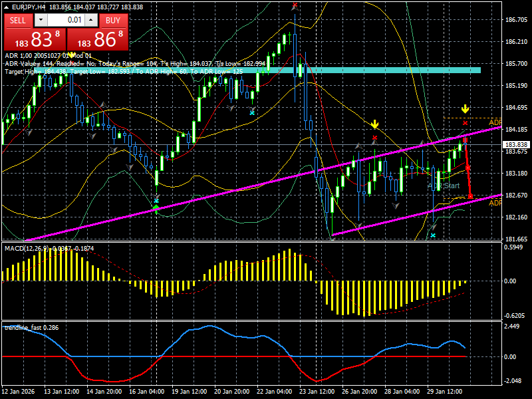532x399 pixels.
Task: Select the cyan horizontal zone rectangle
Action: pyautogui.click(x=257, y=70)
